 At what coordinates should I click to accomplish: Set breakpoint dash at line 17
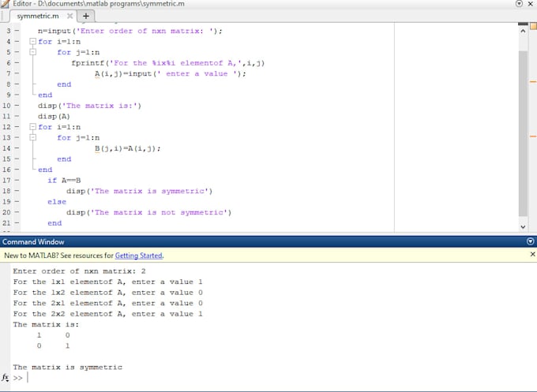click(17, 181)
